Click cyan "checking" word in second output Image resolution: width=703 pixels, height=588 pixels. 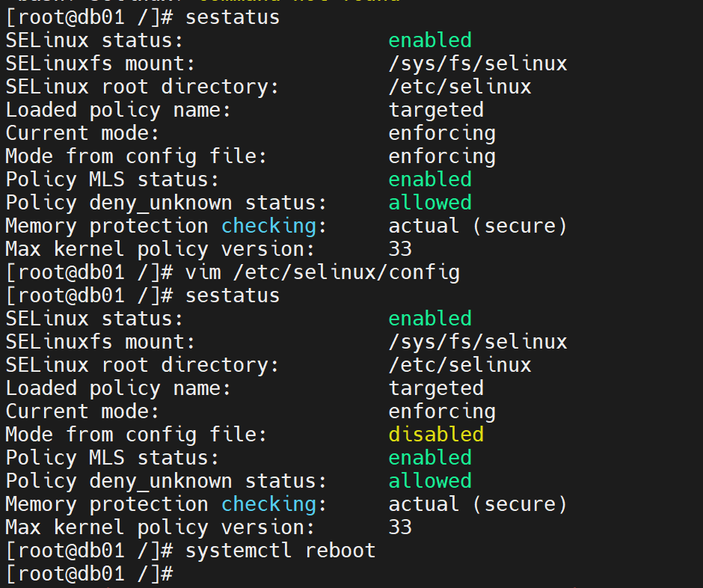268,504
